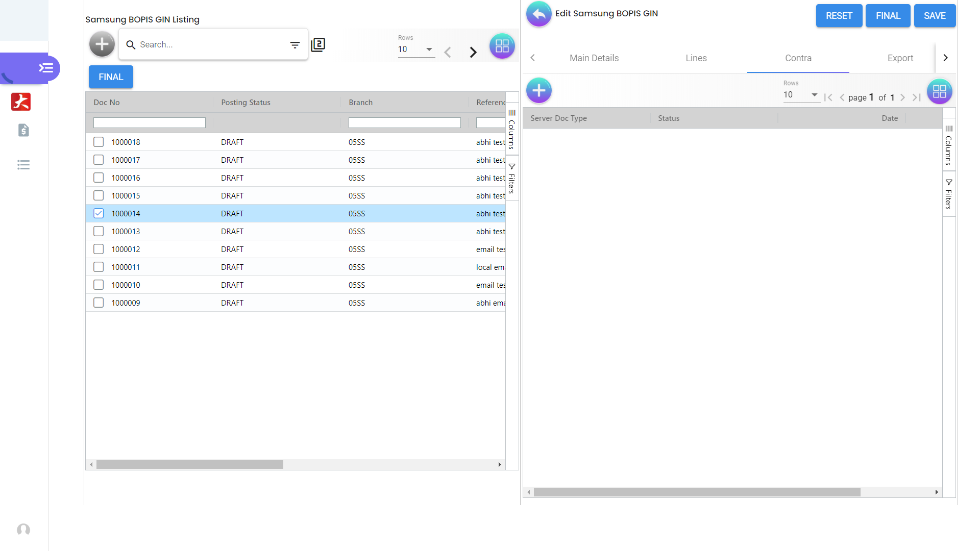The height and width of the screenshot is (551, 980).
Task: Select checkbox for document 1000009
Action: tap(99, 303)
